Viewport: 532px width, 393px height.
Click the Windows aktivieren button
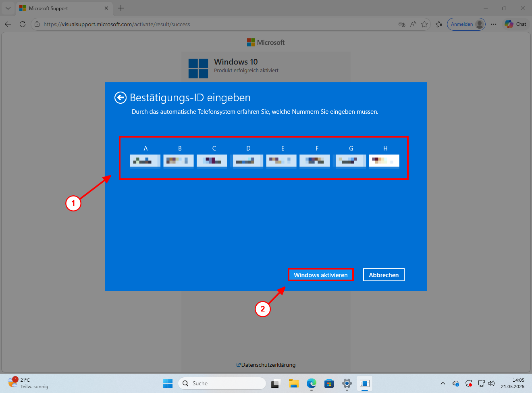click(x=321, y=275)
